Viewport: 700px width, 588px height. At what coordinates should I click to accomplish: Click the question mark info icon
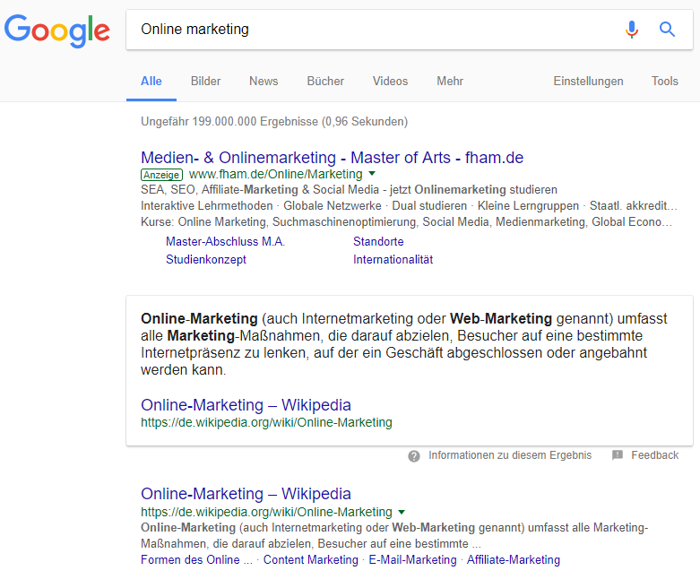pyautogui.click(x=414, y=455)
